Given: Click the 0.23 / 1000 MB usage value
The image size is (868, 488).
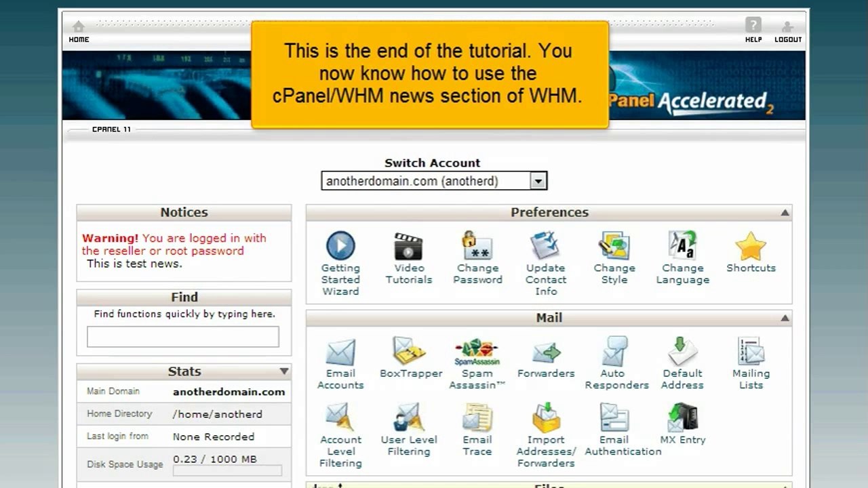Looking at the screenshot, I should (x=215, y=459).
